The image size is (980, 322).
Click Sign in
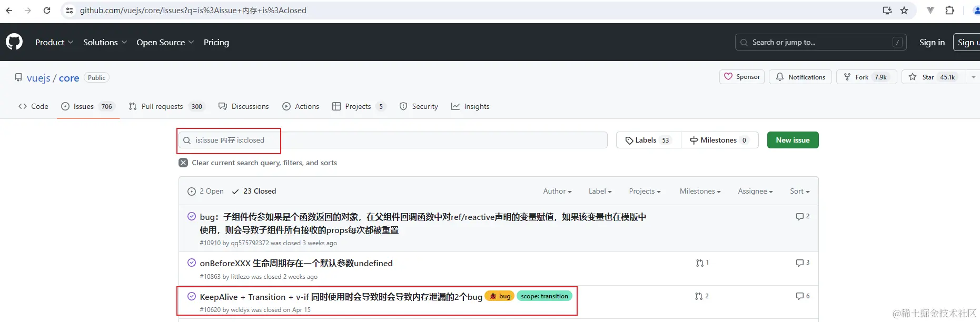tap(932, 42)
